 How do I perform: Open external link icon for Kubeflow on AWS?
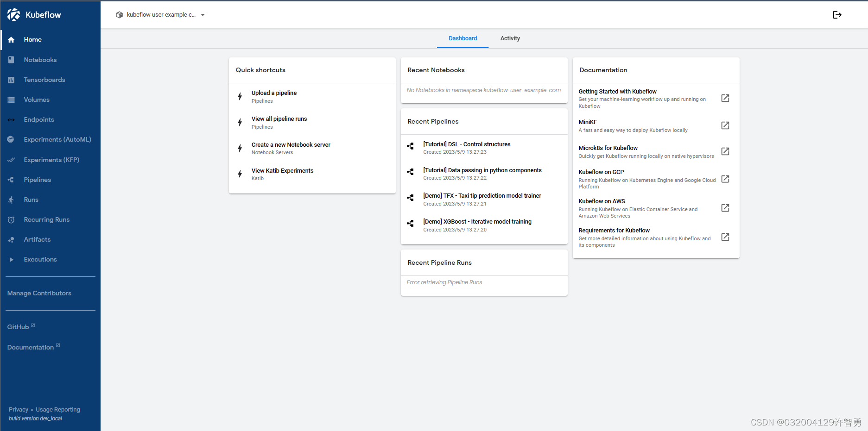pos(725,208)
